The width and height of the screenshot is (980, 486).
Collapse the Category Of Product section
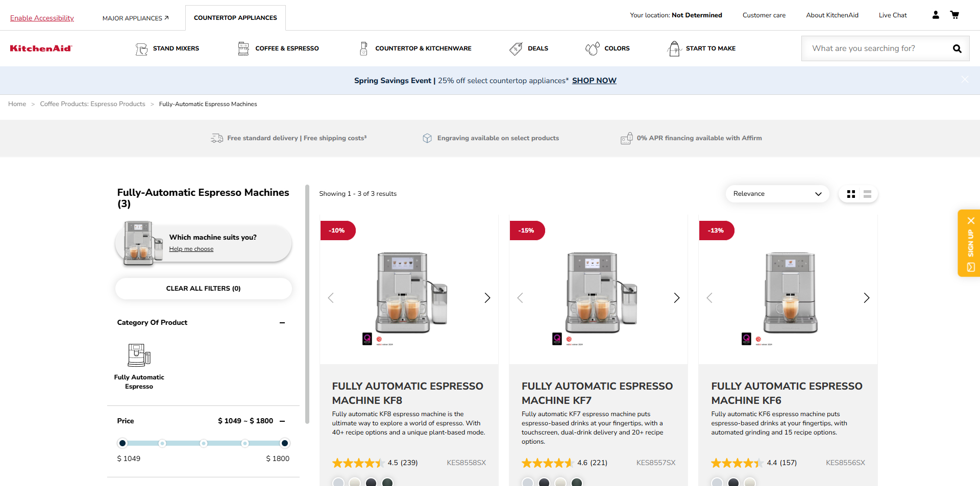[282, 323]
